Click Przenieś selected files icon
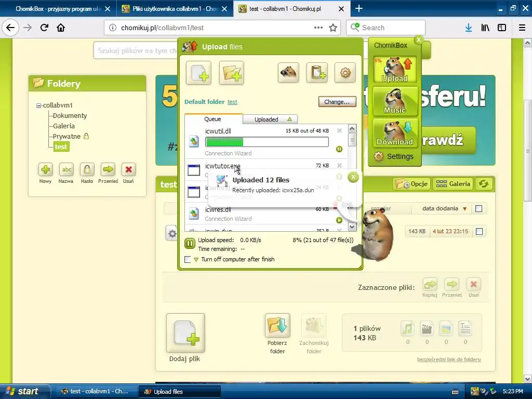Screen dimensions: 532x399 click(x=452, y=284)
